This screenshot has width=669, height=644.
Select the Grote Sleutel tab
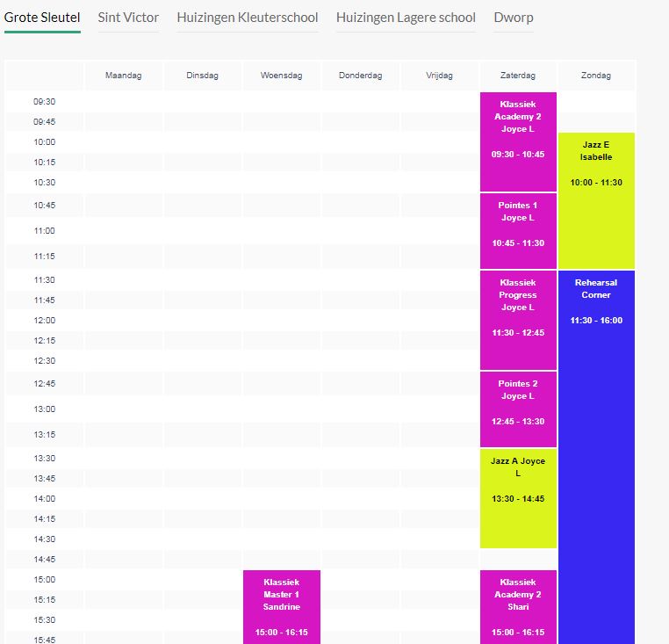(42, 18)
